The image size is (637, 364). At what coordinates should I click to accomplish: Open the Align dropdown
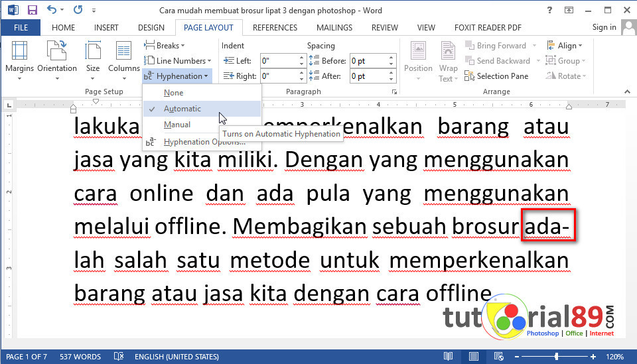coord(564,46)
